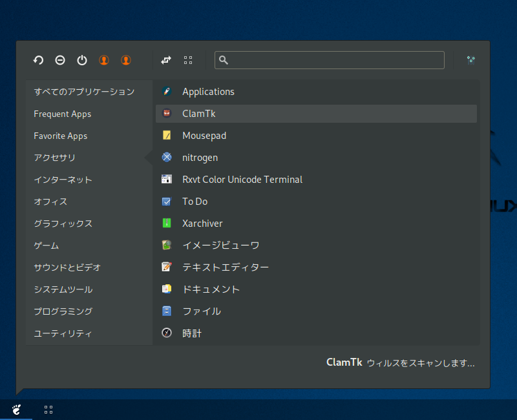Open Mousepad via its yellow notepad icon

[167, 135]
